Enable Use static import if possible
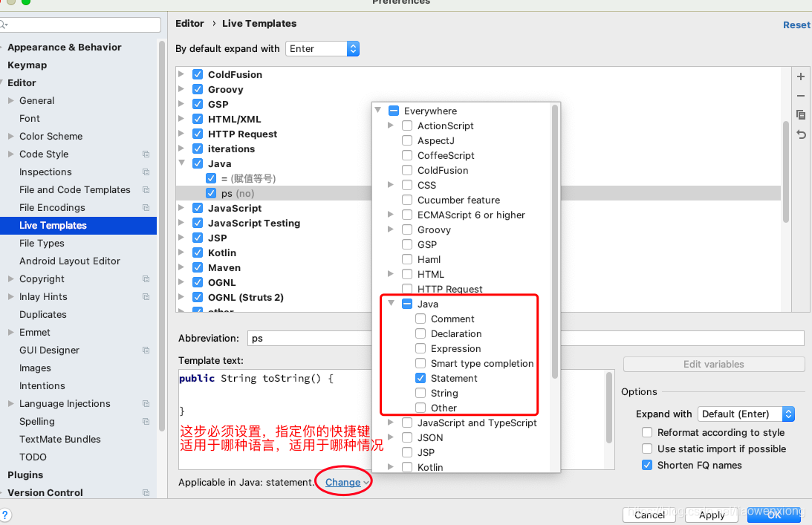 647,449
